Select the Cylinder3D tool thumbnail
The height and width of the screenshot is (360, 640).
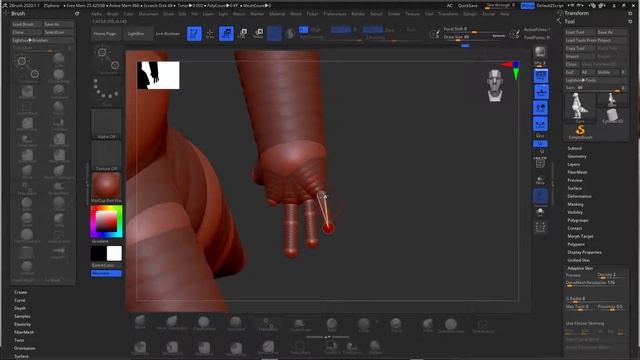pyautogui.click(x=612, y=116)
